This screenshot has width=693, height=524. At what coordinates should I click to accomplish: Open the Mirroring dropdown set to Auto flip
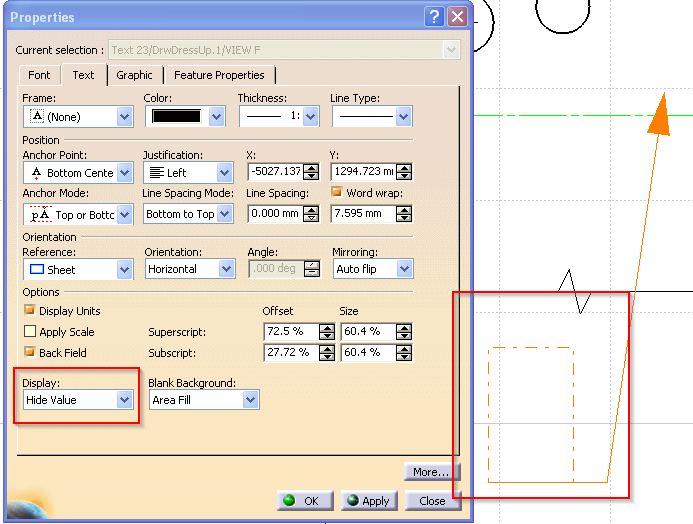404,269
